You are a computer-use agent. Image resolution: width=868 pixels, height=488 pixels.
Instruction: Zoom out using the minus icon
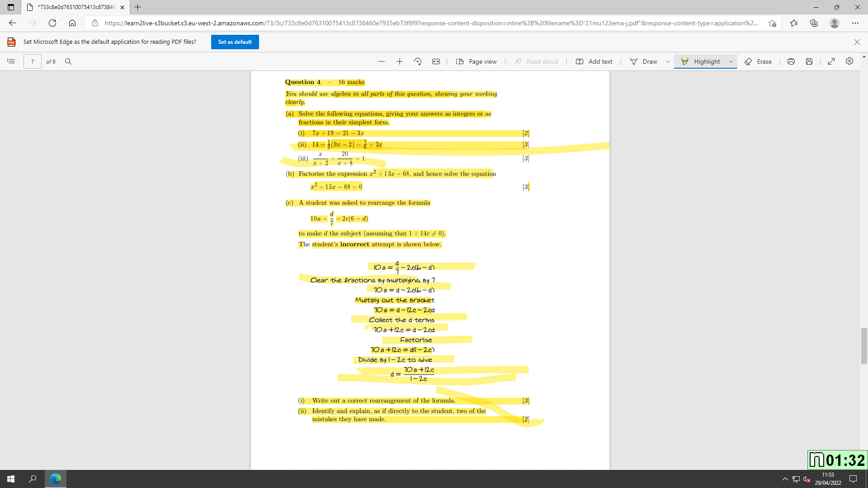tap(382, 61)
